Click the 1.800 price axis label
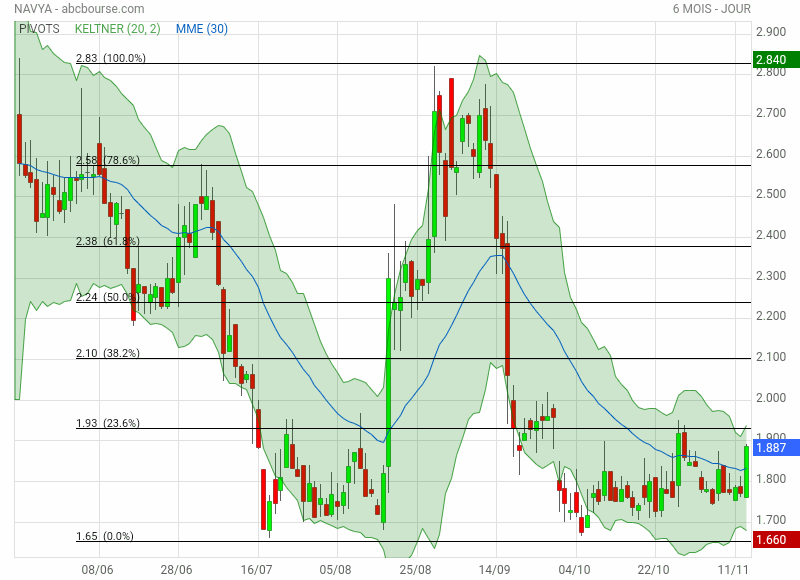 point(771,478)
